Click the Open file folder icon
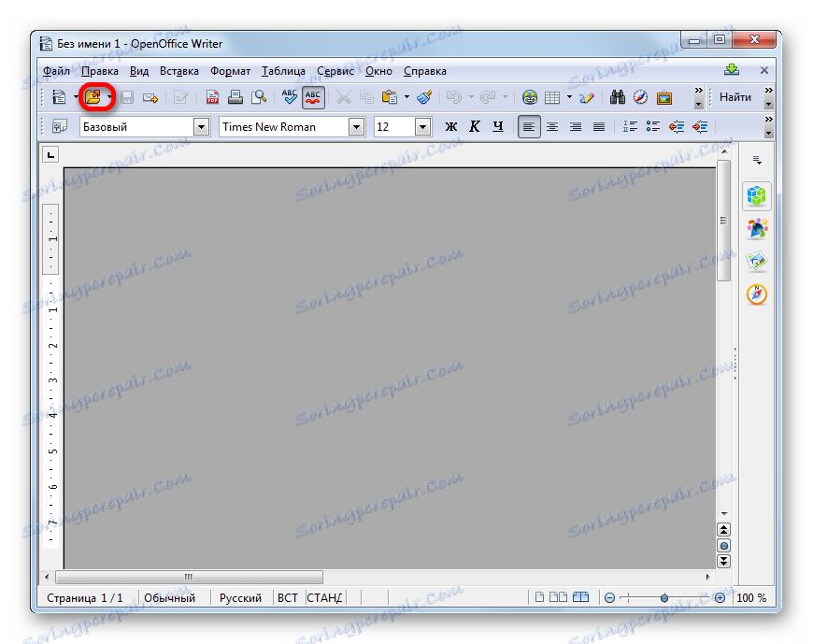Screen dimensions: 813x644 pyautogui.click(x=93, y=97)
